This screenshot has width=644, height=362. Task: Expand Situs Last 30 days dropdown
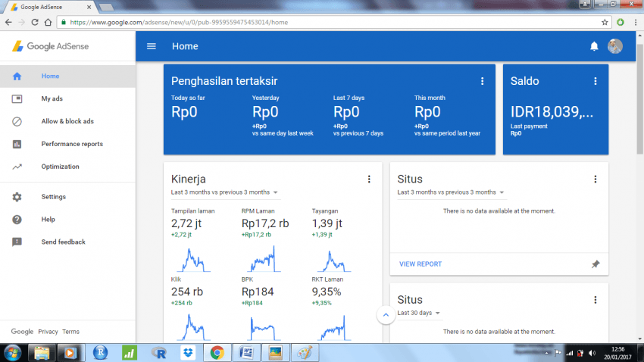438,313
